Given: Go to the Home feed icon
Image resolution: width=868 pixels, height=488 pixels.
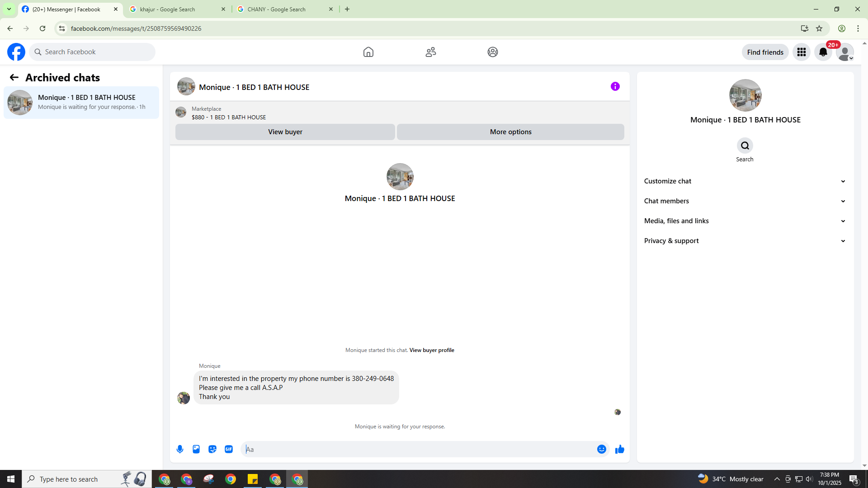Looking at the screenshot, I should pyautogui.click(x=368, y=52).
